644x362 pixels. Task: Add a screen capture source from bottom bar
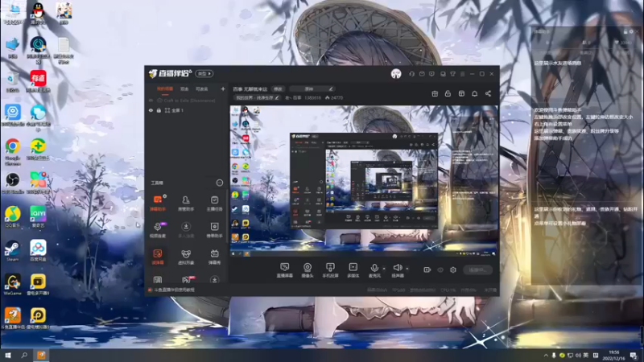(x=285, y=270)
